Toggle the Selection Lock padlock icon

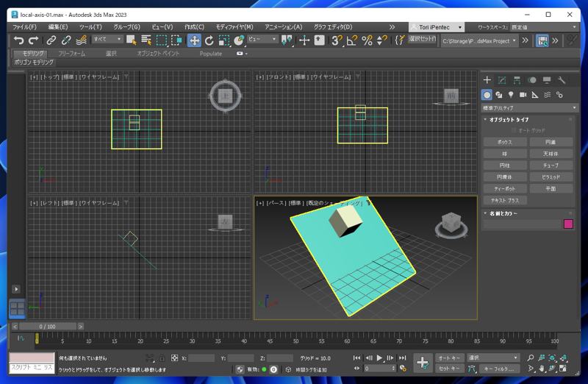(162, 358)
